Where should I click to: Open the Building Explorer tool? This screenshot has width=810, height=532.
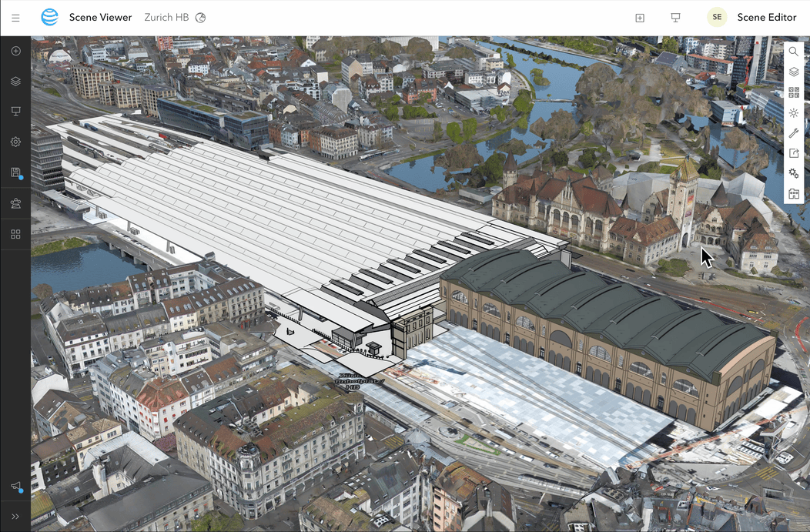[794, 193]
